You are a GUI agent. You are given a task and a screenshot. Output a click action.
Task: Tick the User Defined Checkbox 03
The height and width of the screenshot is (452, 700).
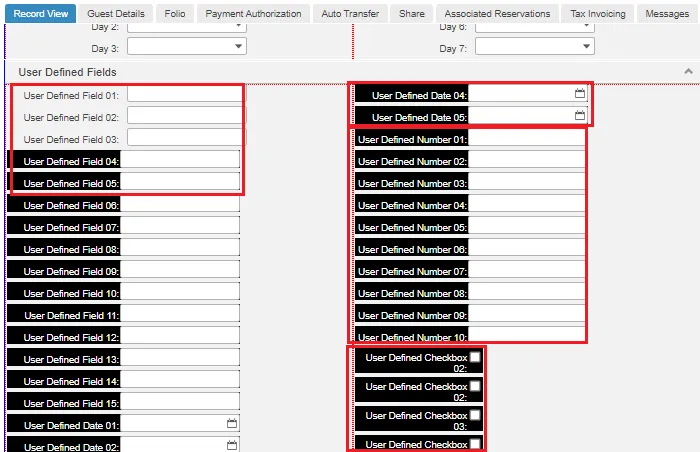click(x=475, y=415)
